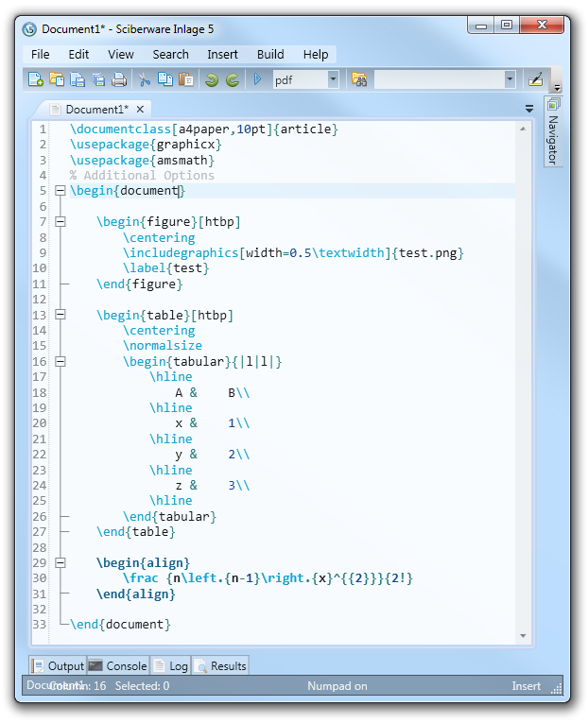Click \end{align} on line 31
Image resolution: width=588 pixels, height=723 pixels.
coord(136,594)
